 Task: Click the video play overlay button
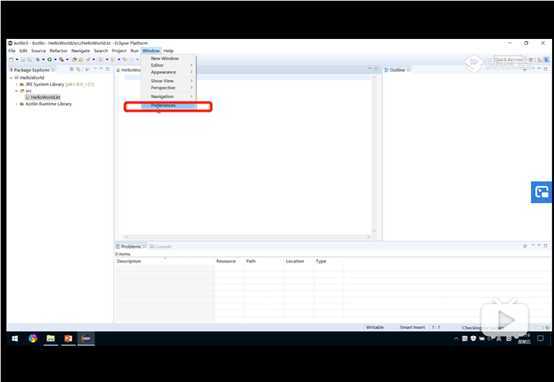tap(505, 319)
